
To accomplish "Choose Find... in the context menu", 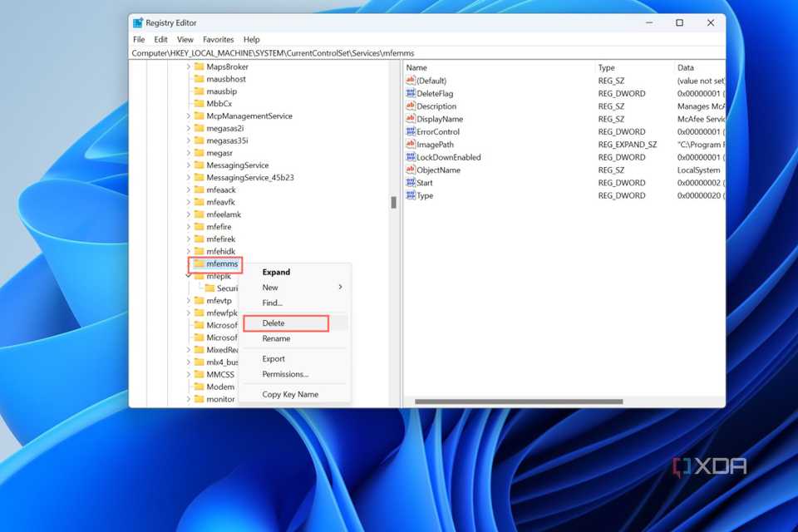I will [295, 303].
